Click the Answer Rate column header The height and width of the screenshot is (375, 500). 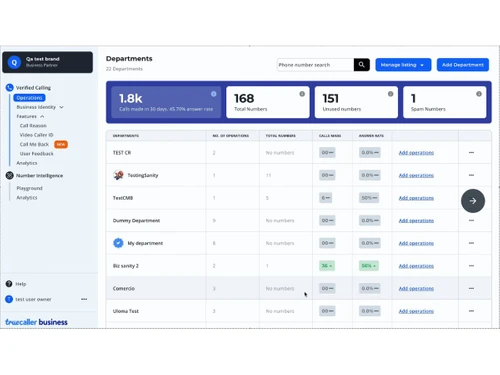click(371, 136)
